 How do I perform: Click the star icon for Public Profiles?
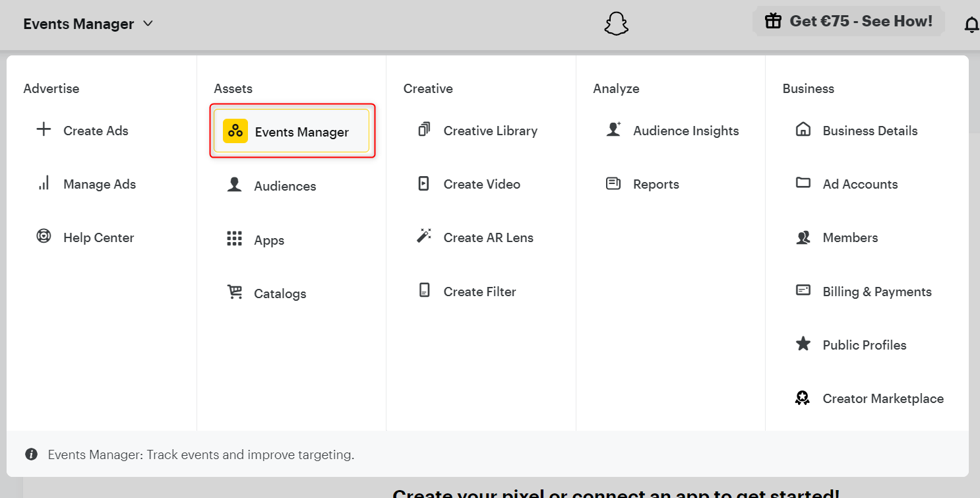tap(803, 344)
